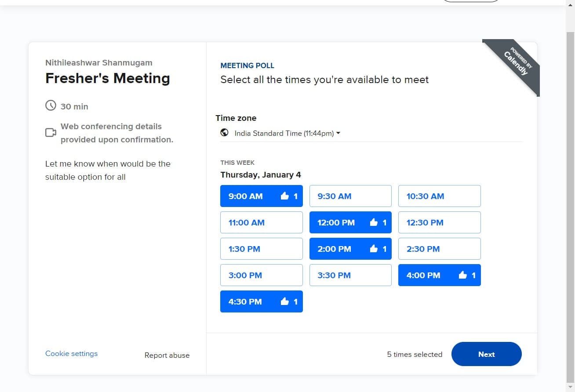Click the thumbs-up icon on 12:00 PM
Image resolution: width=575 pixels, height=392 pixels.
coord(374,222)
